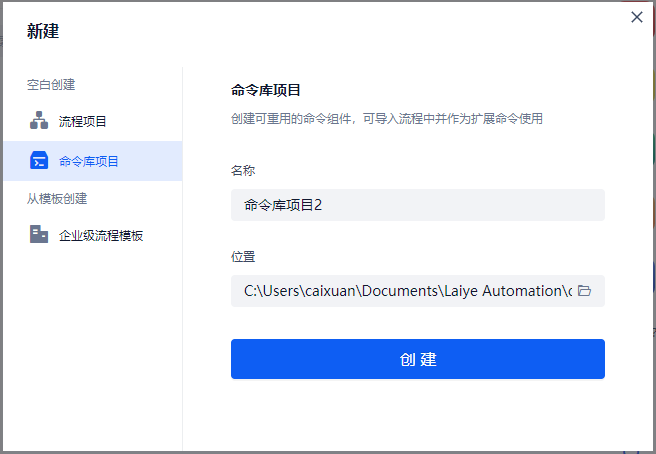Choose the 命令库项目 text label in sidebar
Viewport: 656px width, 454px height.
(x=89, y=161)
